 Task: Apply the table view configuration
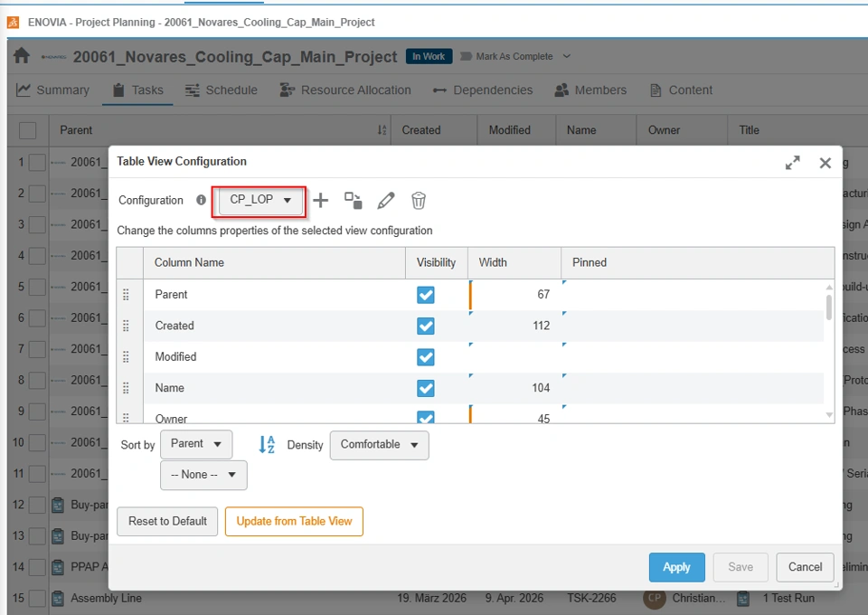[x=676, y=567]
